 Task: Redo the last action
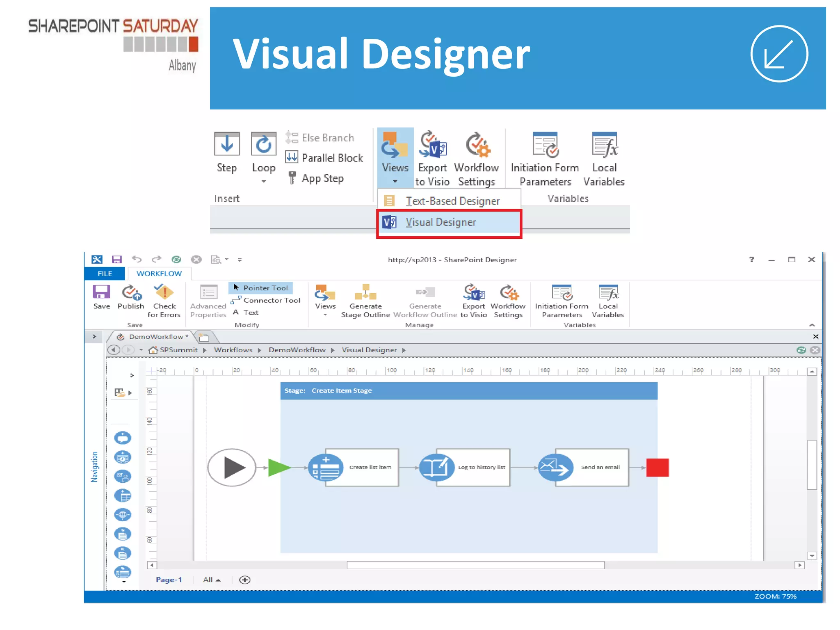click(156, 259)
